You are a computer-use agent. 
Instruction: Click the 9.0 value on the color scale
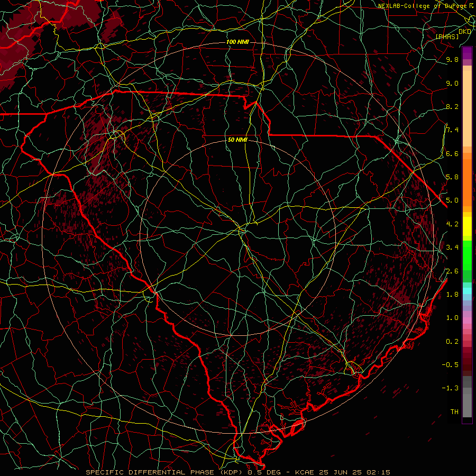pyautogui.click(x=452, y=83)
